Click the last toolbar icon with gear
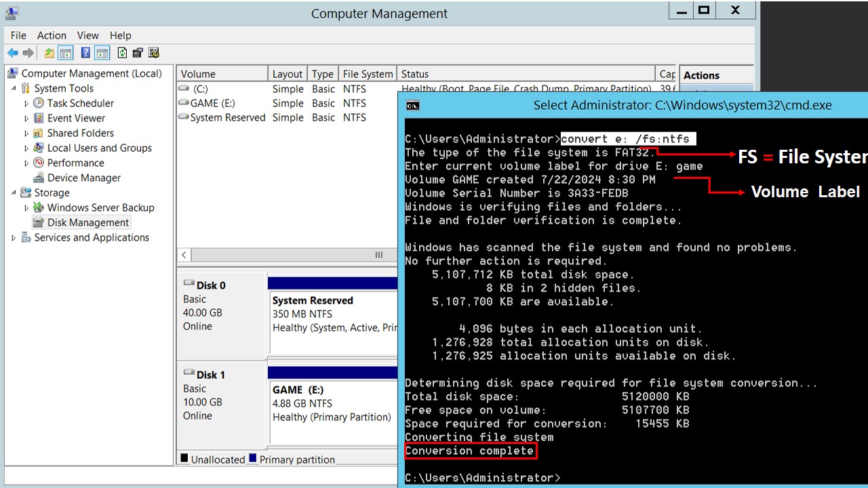The width and height of the screenshot is (868, 488). click(154, 53)
